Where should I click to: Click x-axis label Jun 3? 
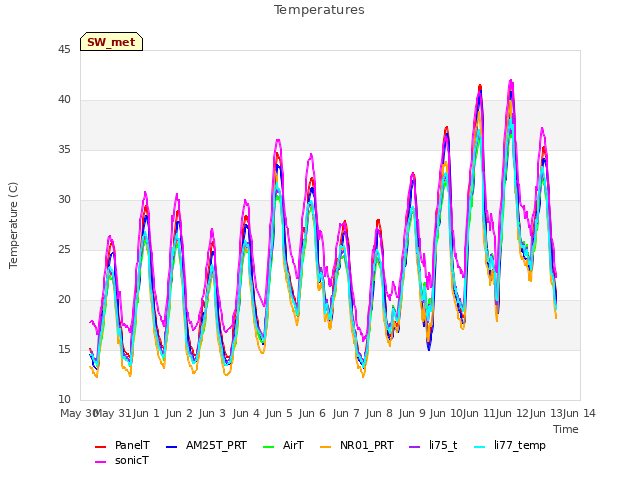click(x=212, y=413)
